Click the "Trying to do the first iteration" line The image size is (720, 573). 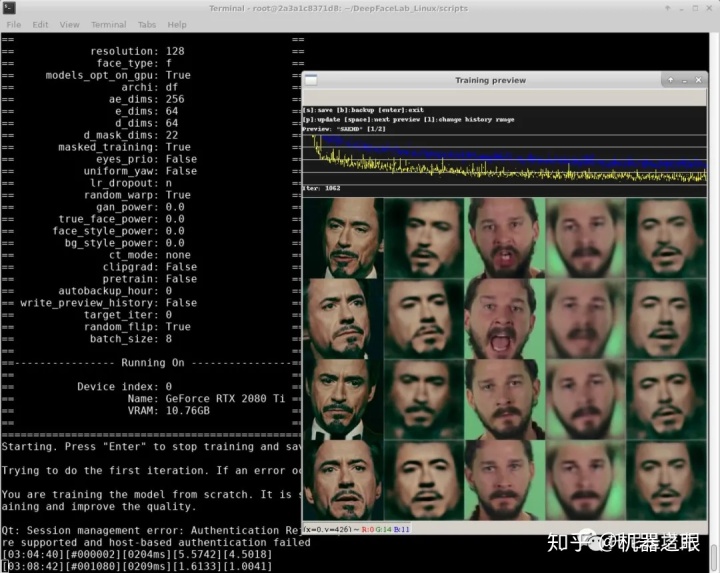coord(152,470)
